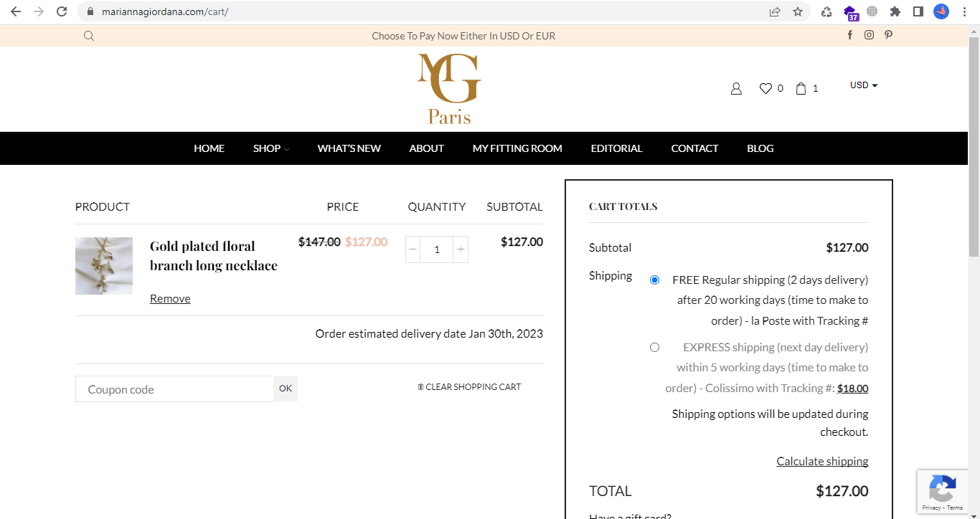Open the wishlist heart icon
980x519 pixels.
click(765, 89)
